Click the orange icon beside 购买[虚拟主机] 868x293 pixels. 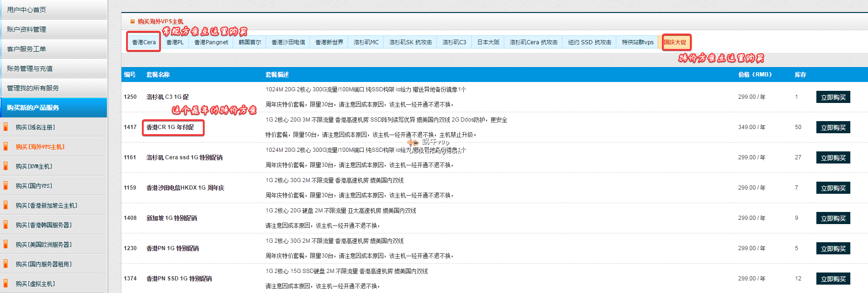tap(6, 283)
